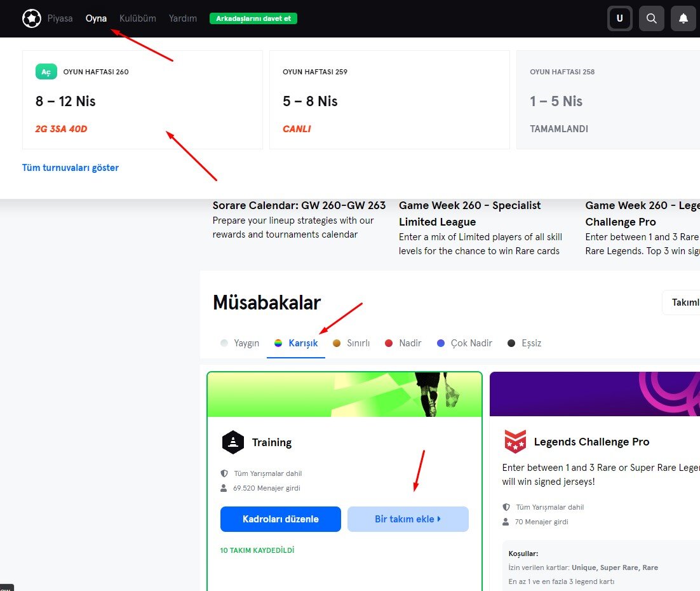This screenshot has width=700, height=591.
Task: Select the Oyna menu item
Action: click(96, 18)
